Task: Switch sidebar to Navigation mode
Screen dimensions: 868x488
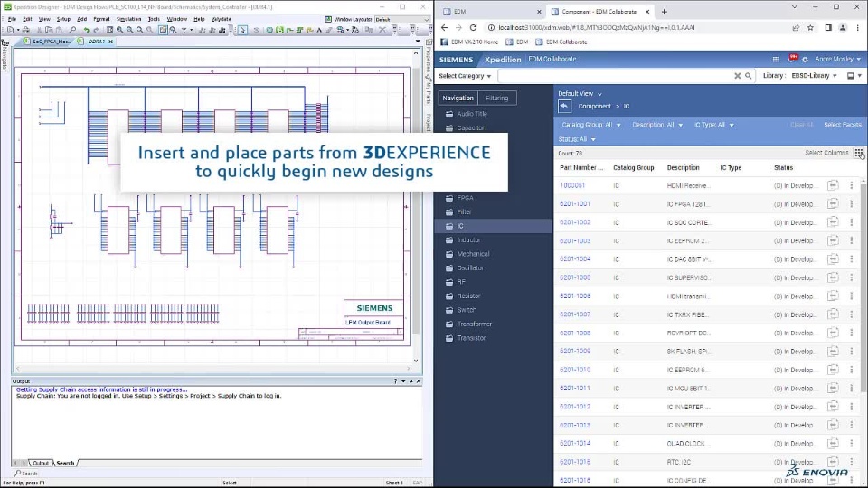Action: click(x=458, y=98)
